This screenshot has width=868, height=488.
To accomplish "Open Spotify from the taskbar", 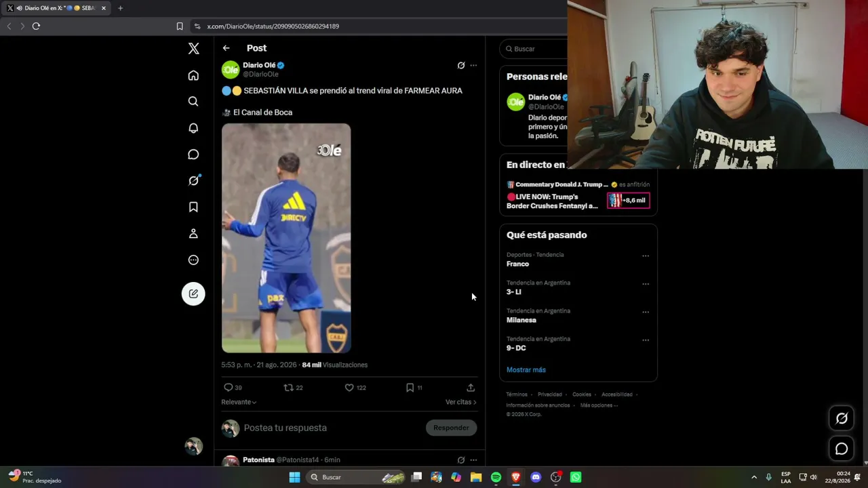I will click(496, 477).
